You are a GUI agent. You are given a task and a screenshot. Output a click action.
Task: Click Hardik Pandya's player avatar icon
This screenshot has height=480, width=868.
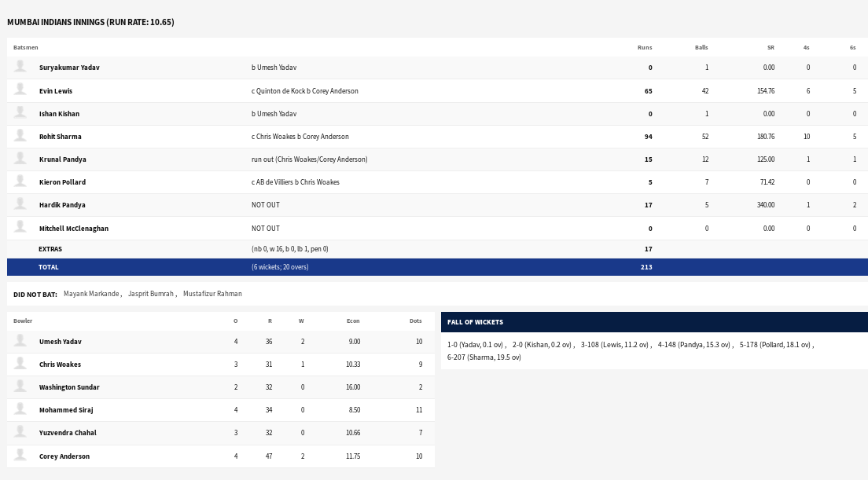(20, 204)
